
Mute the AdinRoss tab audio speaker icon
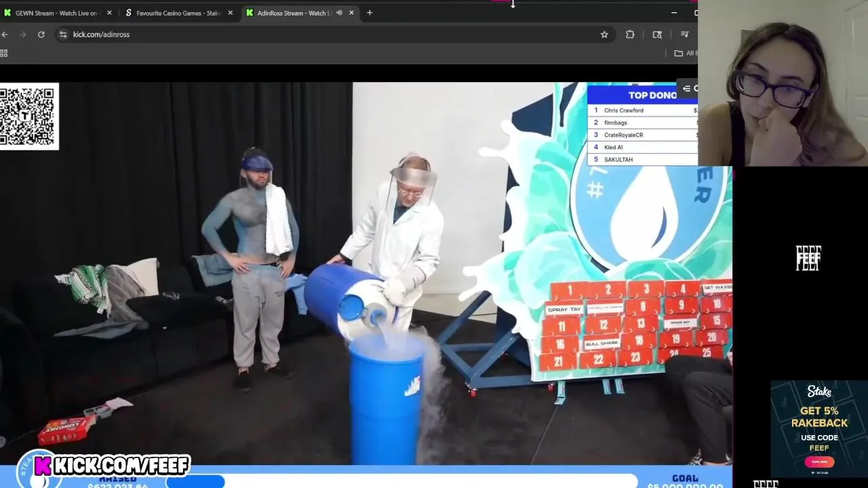339,13
